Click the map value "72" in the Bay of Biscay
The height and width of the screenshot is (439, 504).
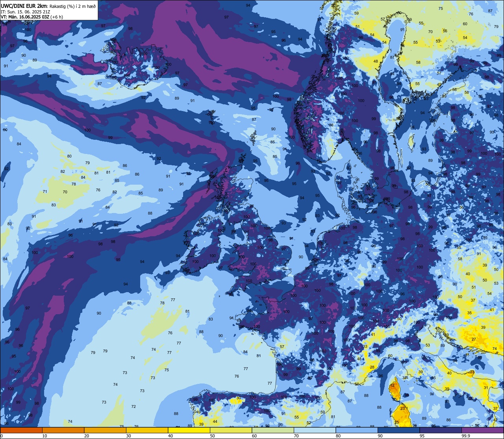pos(133,407)
